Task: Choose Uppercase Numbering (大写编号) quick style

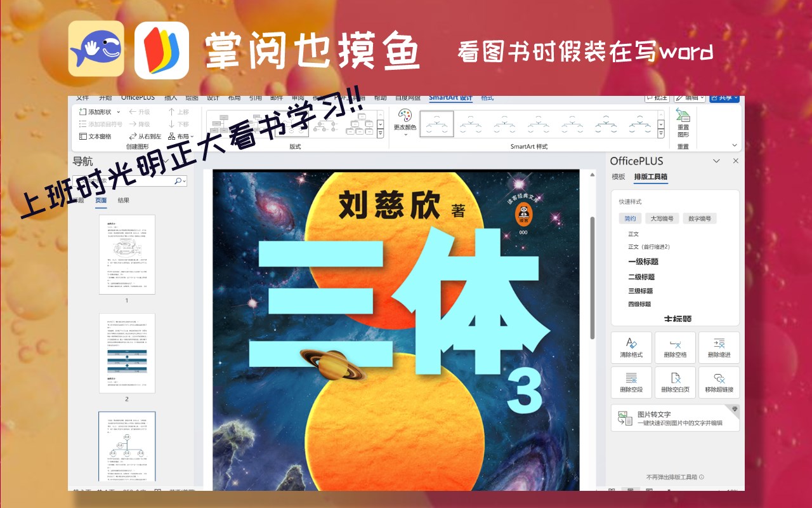Action: click(x=661, y=218)
